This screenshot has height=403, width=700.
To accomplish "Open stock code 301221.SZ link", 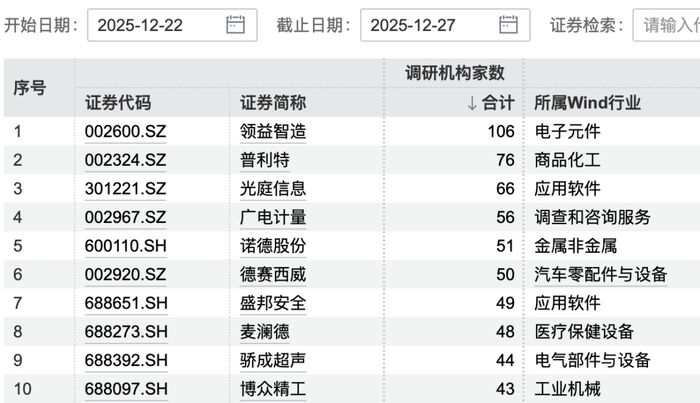I will click(x=125, y=189).
